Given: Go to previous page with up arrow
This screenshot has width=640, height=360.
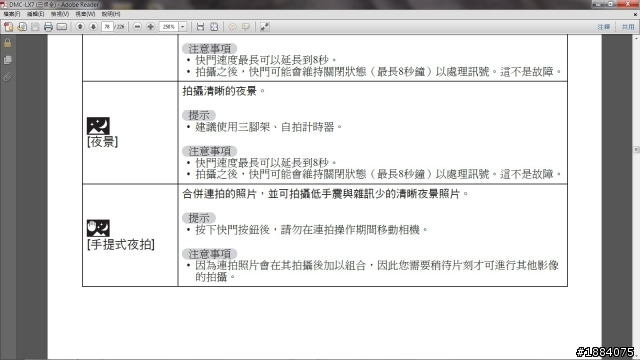Looking at the screenshot, I should (80, 27).
